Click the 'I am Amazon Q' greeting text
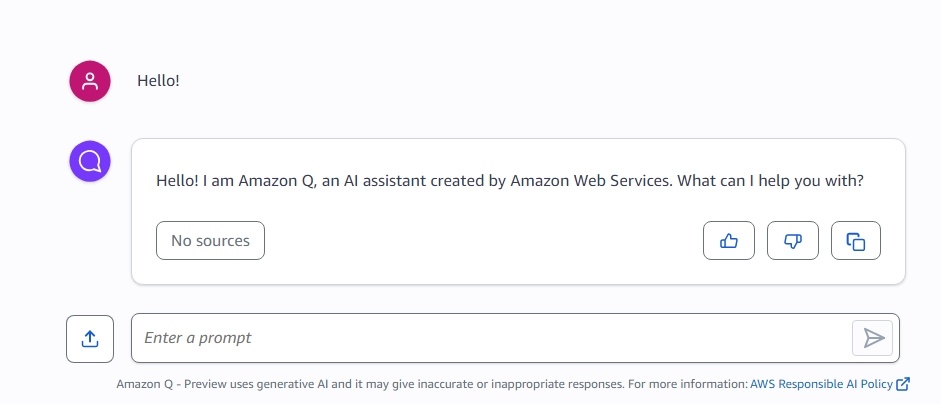Viewport: 941px width, 404px height. tap(259, 181)
